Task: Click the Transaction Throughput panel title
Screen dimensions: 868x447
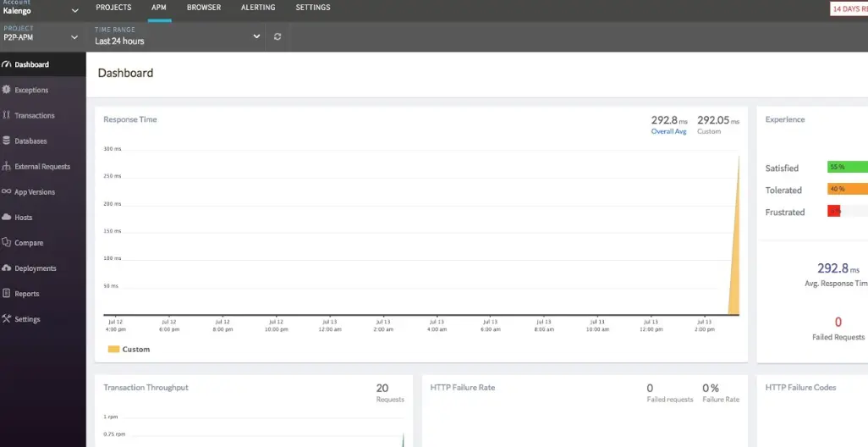Action: [x=146, y=388]
